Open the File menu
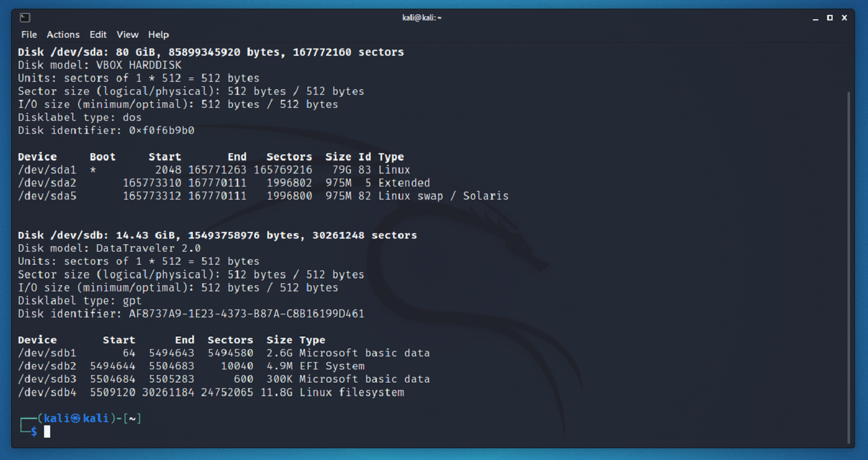Screen dimensions: 868x460 click(29, 35)
